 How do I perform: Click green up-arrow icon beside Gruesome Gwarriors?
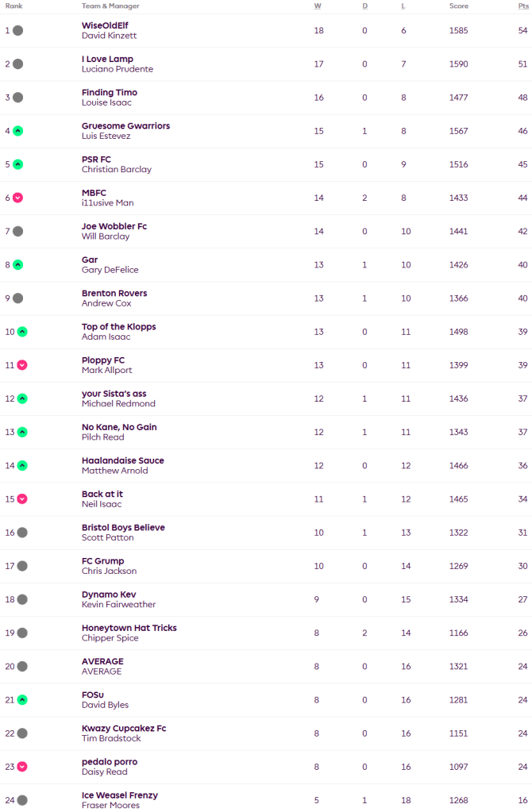tap(17, 131)
